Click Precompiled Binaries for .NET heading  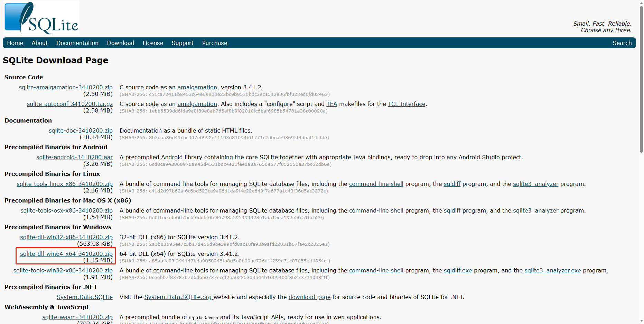[x=51, y=287]
